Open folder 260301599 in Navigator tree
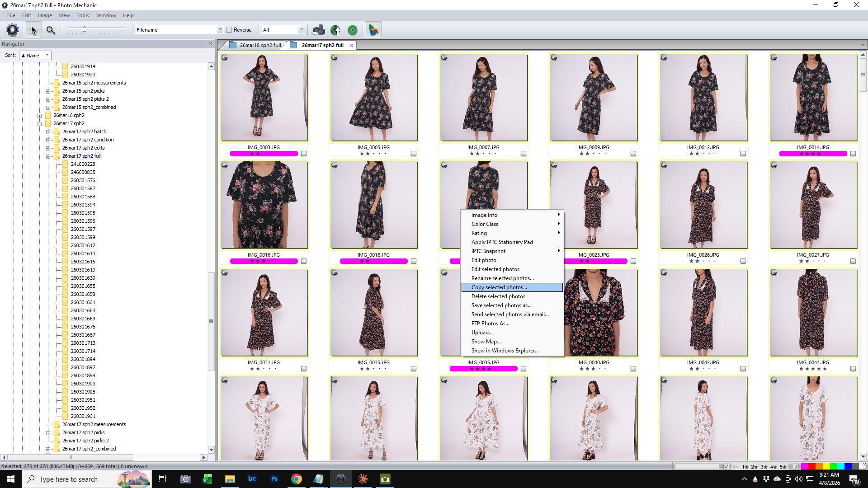 point(83,237)
